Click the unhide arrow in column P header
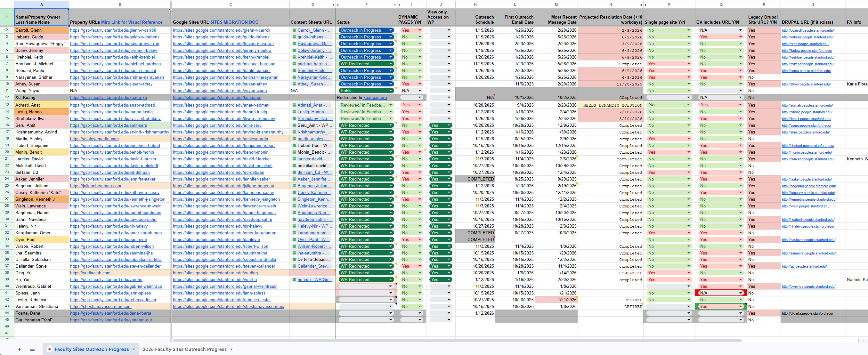Image resolution: width=868 pixels, height=355 pixels. tap(646, 5)
